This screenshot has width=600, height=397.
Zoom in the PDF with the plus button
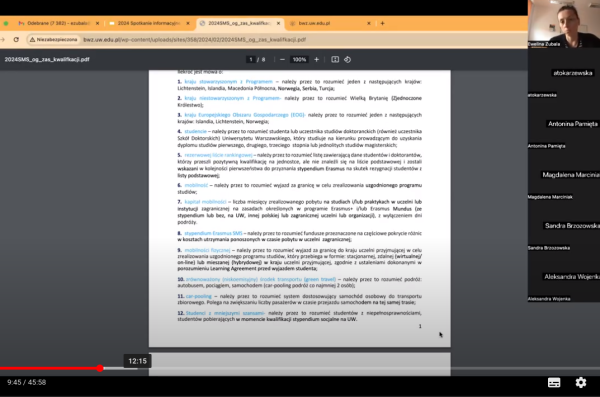(316, 60)
